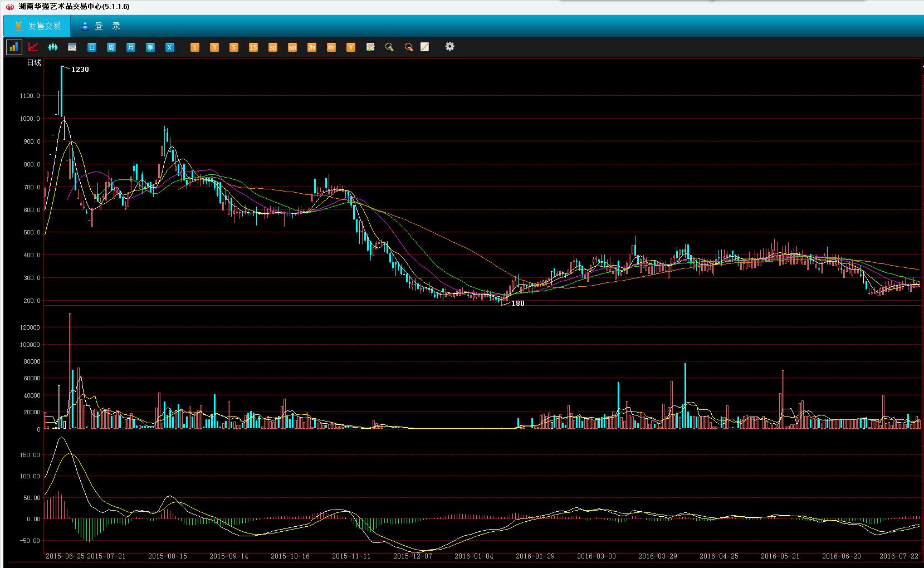Click the 180 low price label
The image size is (924, 568).
pos(518,303)
